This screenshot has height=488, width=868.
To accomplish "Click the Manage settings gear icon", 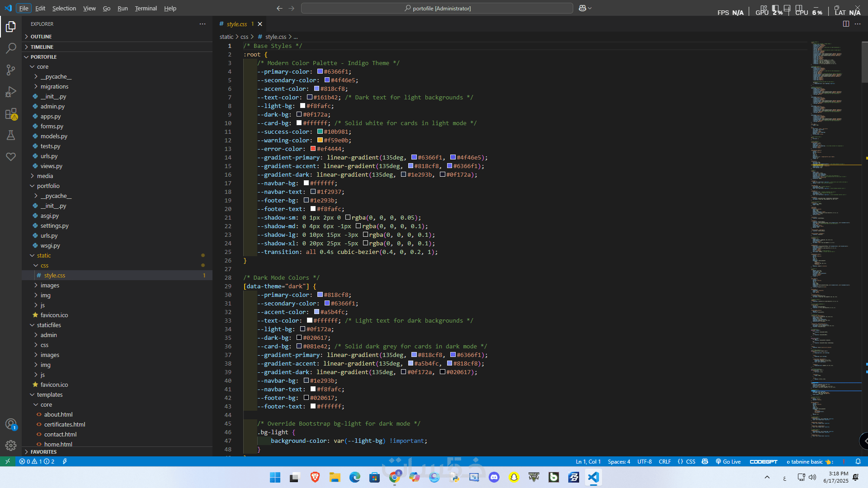I will pos(11,446).
